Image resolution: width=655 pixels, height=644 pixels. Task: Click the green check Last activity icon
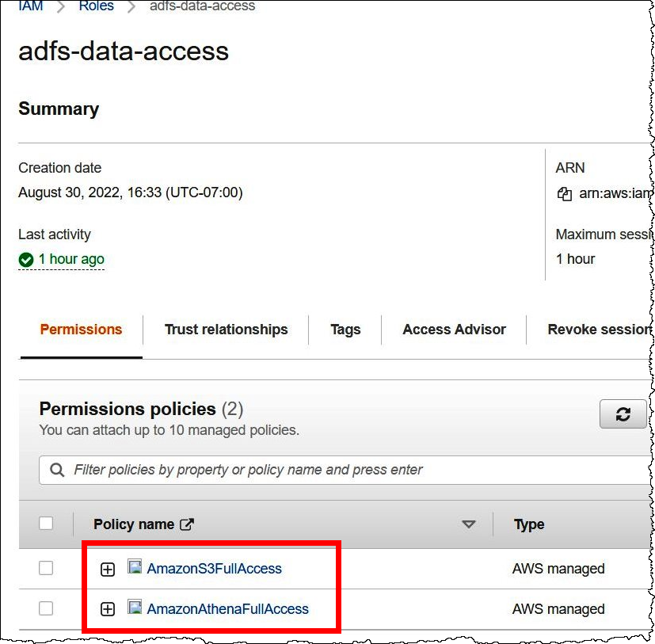pyautogui.click(x=26, y=260)
